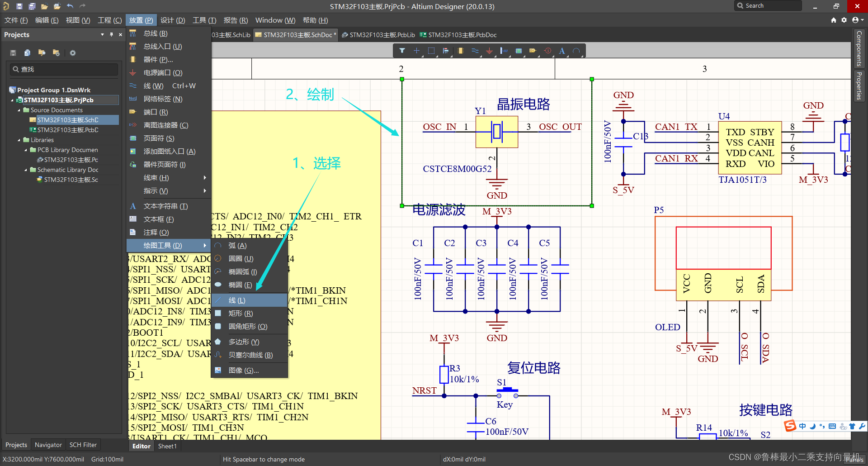This screenshot has width=868, height=466.
Task: Collapse the Source Documents tree node
Action: click(x=19, y=110)
